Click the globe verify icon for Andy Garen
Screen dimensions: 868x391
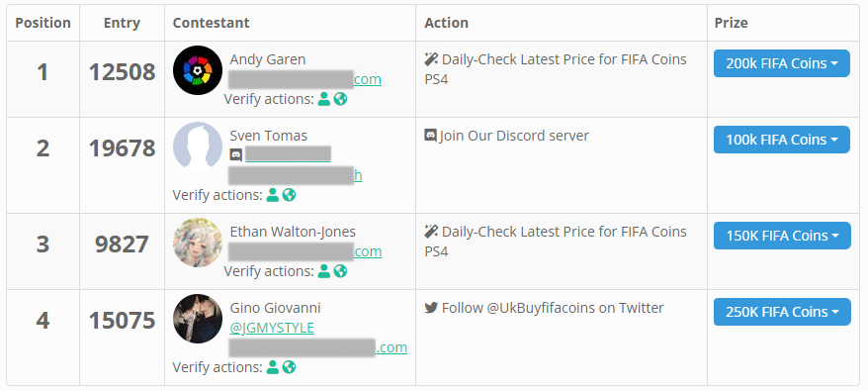tap(340, 99)
